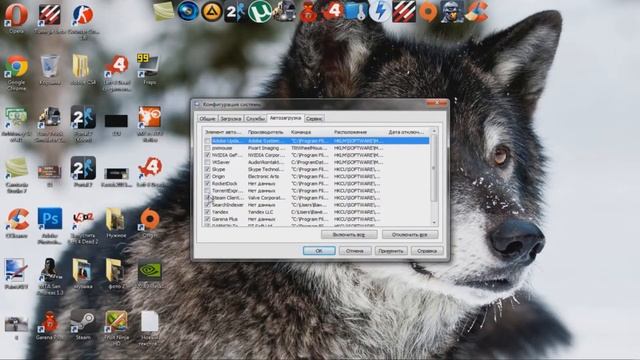Click the Применить button

coord(391,251)
